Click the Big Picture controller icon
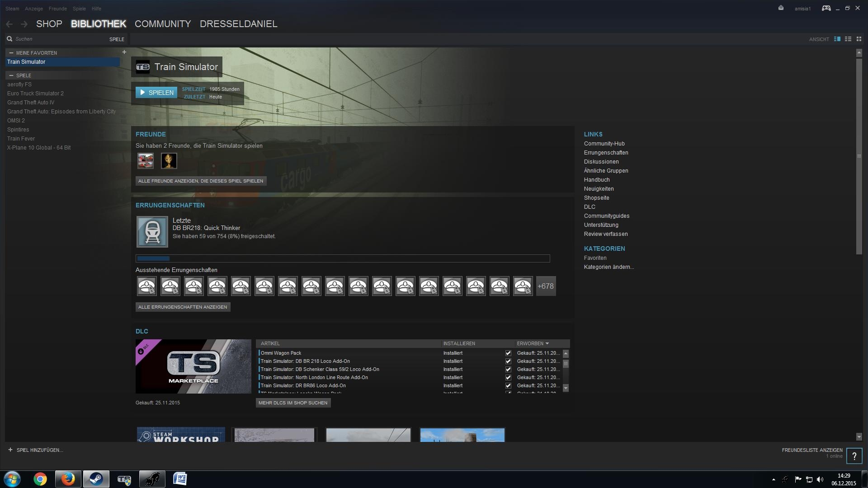868x488 pixels. tap(826, 8)
